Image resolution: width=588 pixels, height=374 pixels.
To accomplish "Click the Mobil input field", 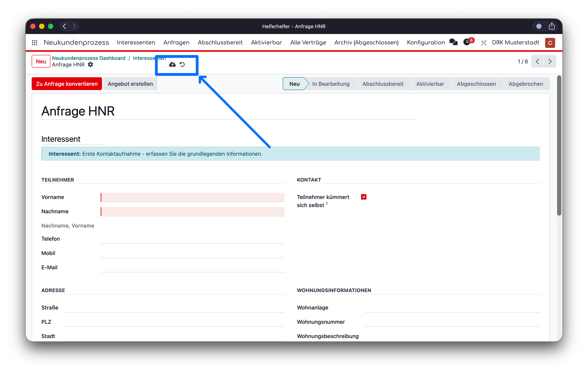I will coord(192,253).
